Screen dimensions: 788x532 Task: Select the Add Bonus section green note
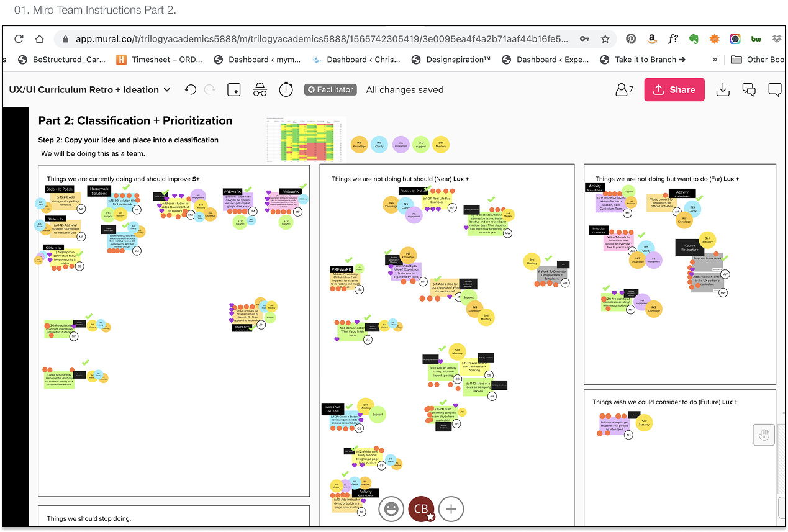click(x=353, y=331)
